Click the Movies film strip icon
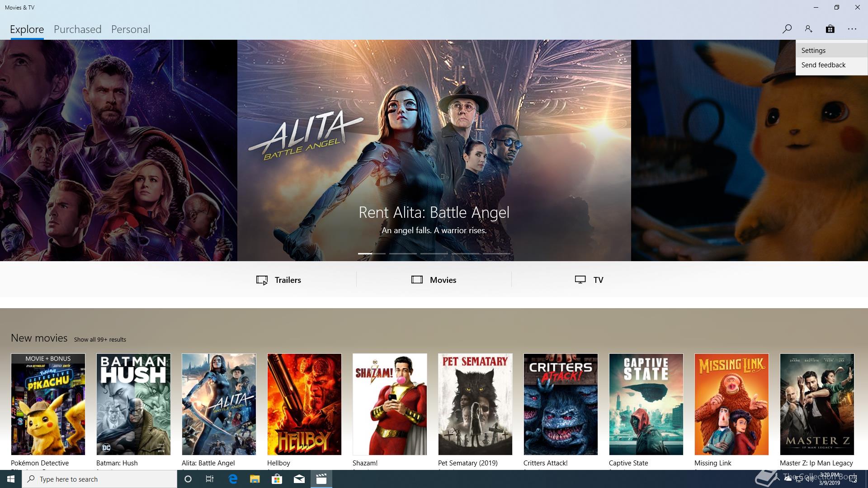Image resolution: width=868 pixels, height=488 pixels. tap(417, 280)
